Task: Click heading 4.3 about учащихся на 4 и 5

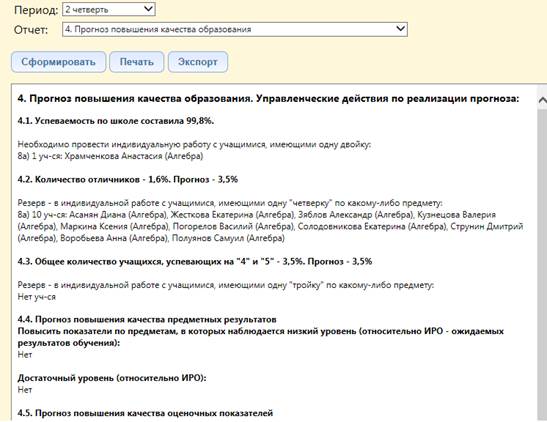Action: 195,262
